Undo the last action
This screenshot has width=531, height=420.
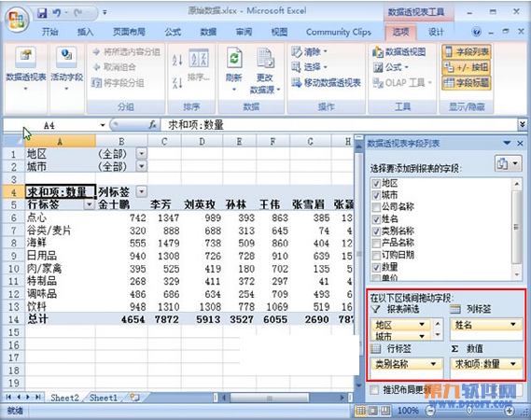[x=57, y=13]
